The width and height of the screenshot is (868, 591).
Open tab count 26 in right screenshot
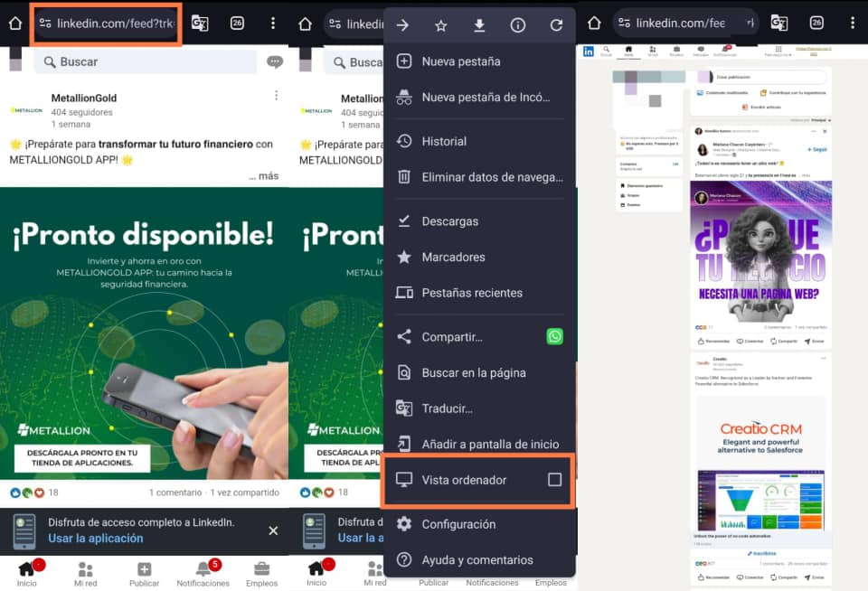pyautogui.click(x=816, y=23)
